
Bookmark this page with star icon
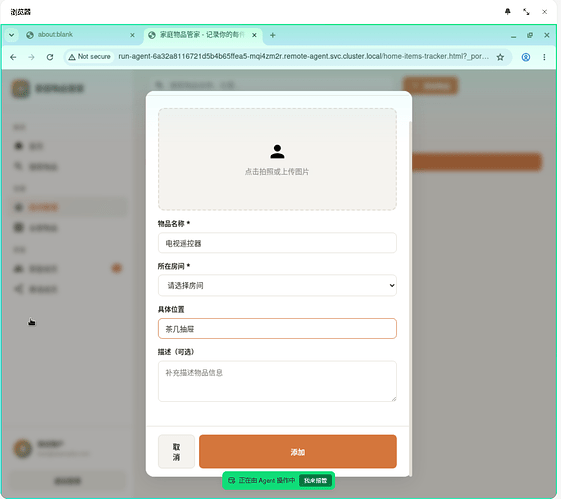click(x=500, y=57)
